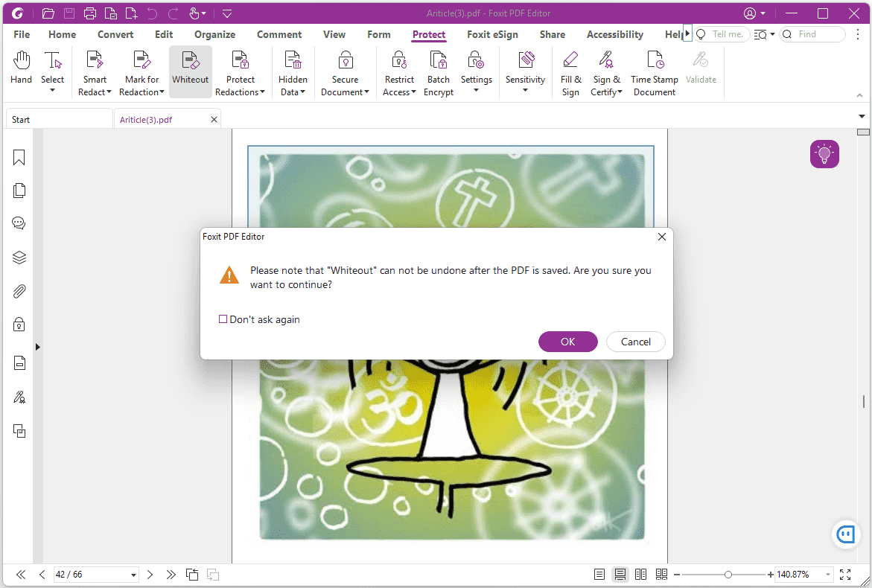Screen dimensions: 872x588
Task: Click the AI assistant lightbulb icon
Action: pos(824,154)
